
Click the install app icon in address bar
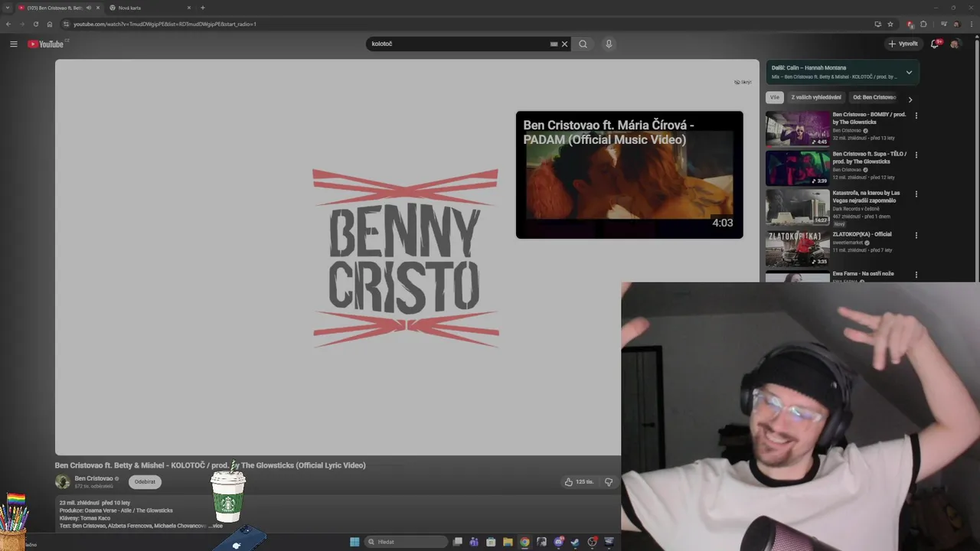click(x=878, y=24)
